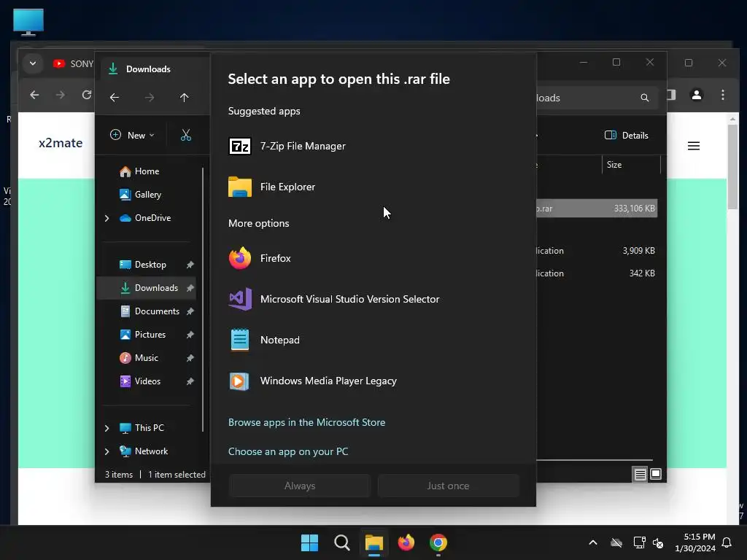The width and height of the screenshot is (747, 560).
Task: Open Music quick access folder
Action: (139, 358)
